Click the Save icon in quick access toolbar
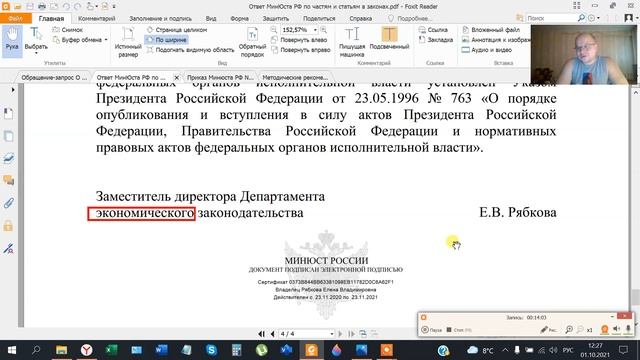640x360 pixels. click(x=30, y=7)
